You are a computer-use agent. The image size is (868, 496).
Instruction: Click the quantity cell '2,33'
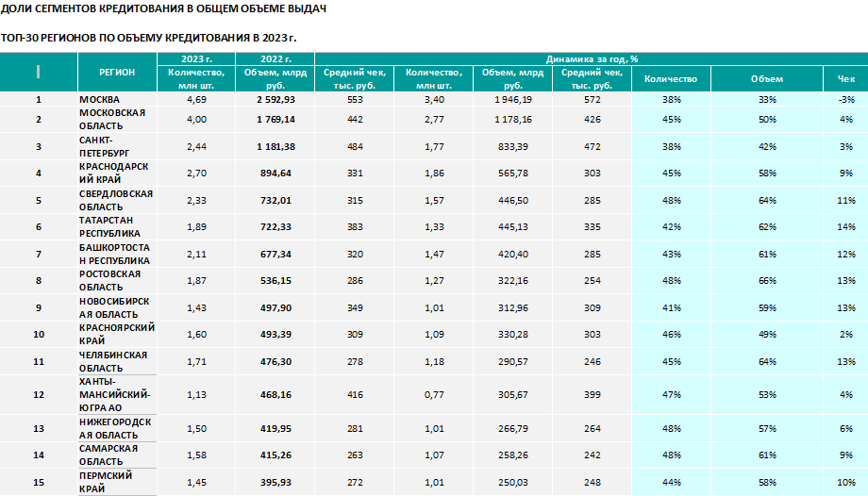[x=196, y=201]
